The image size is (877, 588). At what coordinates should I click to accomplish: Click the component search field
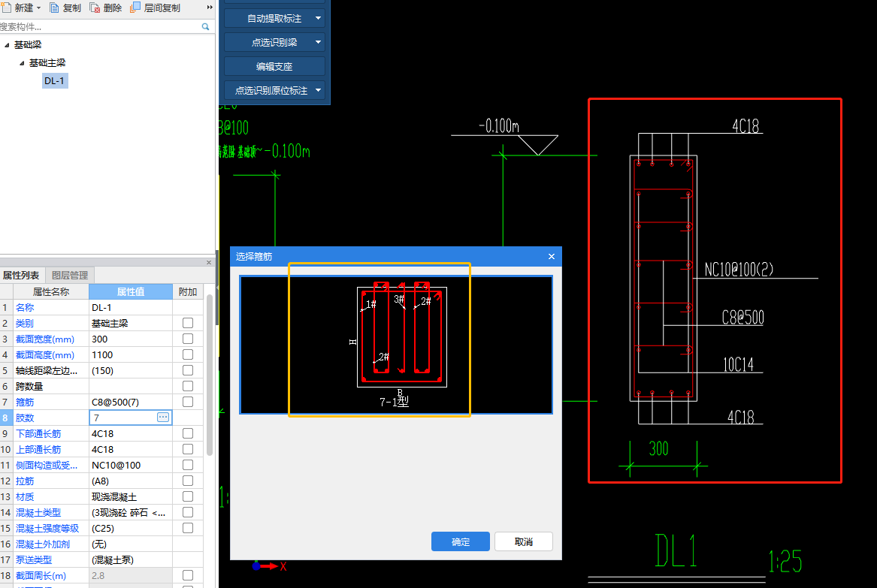[99, 26]
